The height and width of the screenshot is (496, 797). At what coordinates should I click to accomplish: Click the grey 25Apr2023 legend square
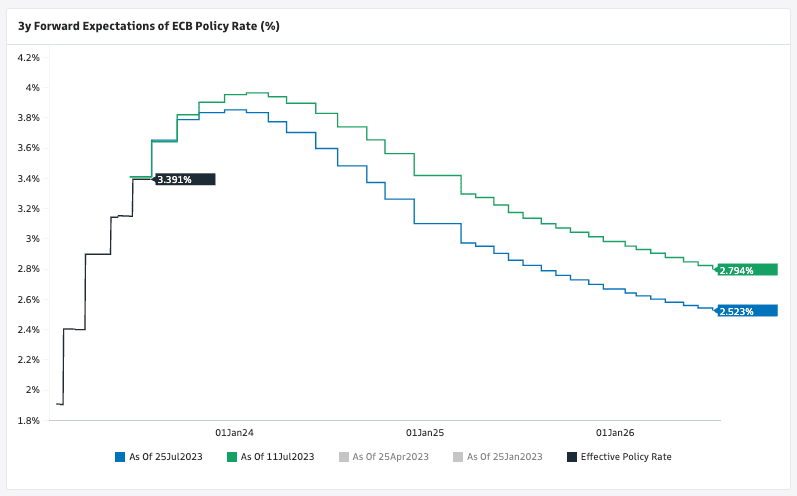pos(345,457)
